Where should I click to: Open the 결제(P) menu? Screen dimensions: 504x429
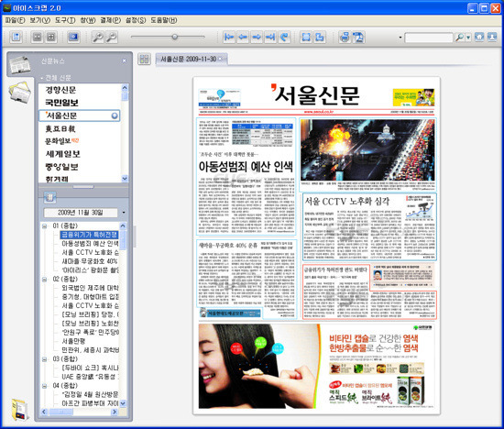pos(110,20)
